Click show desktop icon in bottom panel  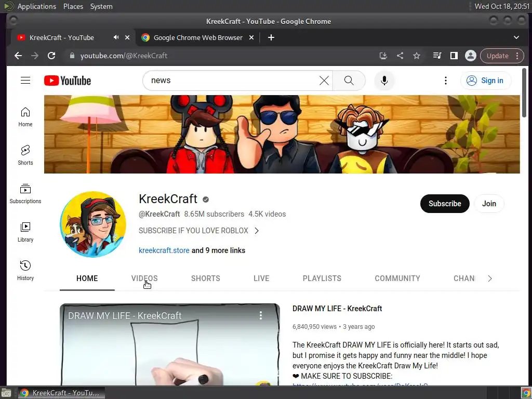click(6, 393)
